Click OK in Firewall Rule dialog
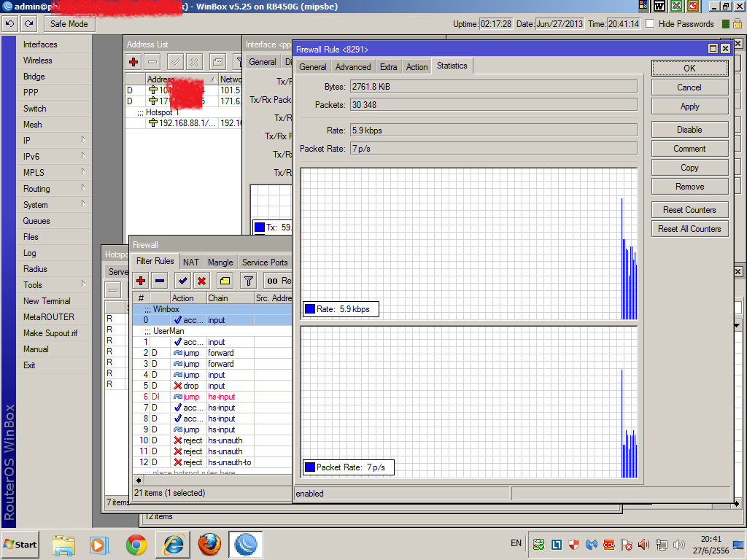The image size is (747, 560). [x=690, y=68]
